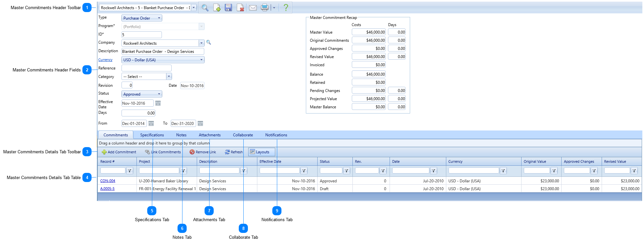Image resolution: width=644 pixels, height=243 pixels.
Task: Open the Type dropdown showing Purchase Order
Action: 142,18
